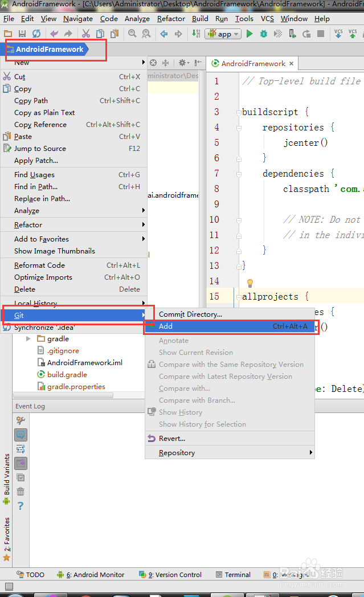This screenshot has height=597, width=364.
Task: Click the Copy toolbar icon
Action: tap(100, 34)
